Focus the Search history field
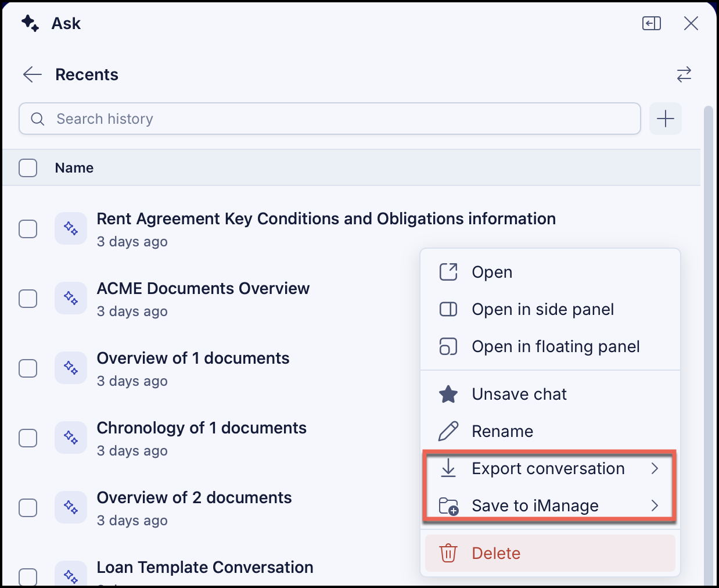The image size is (719, 588). [x=330, y=119]
